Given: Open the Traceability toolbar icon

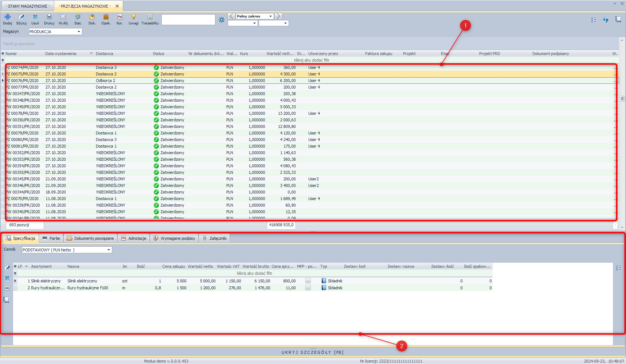Looking at the screenshot, I should click(x=150, y=17).
